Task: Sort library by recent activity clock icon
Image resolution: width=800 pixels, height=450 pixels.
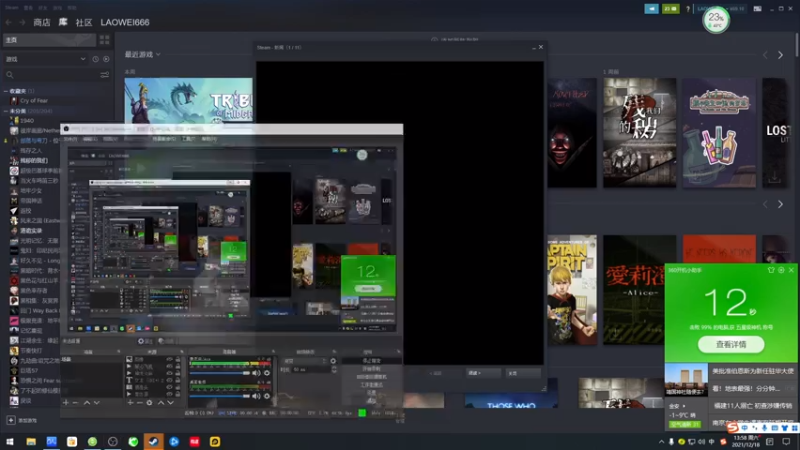Action: [95, 59]
